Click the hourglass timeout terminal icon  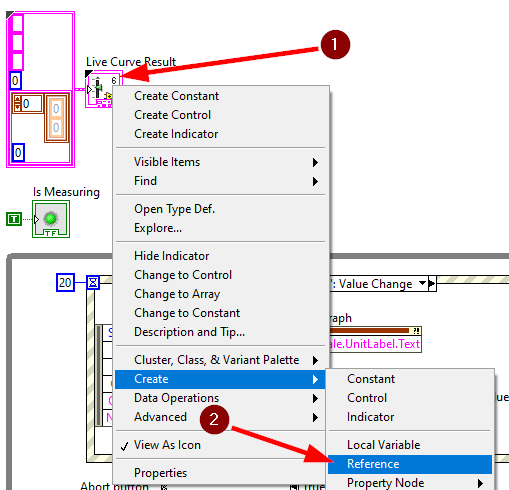(93, 283)
